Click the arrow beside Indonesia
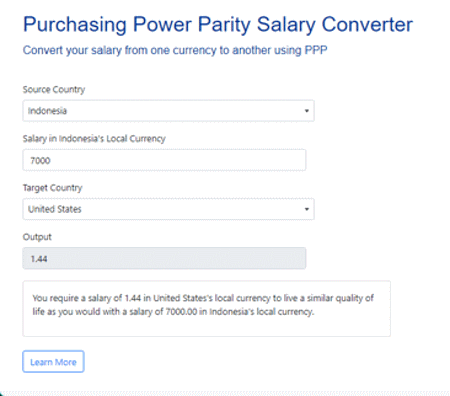 pyautogui.click(x=307, y=111)
